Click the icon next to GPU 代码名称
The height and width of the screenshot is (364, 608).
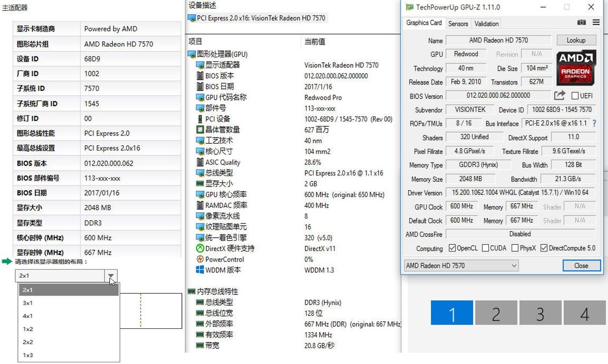[x=200, y=97]
